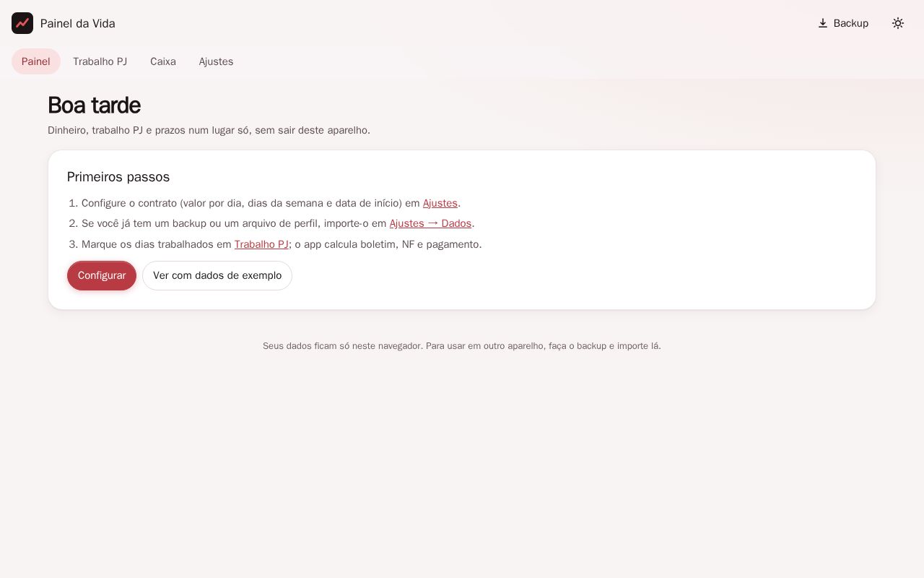Click the Painel da Vida logo icon

pyautogui.click(x=22, y=23)
